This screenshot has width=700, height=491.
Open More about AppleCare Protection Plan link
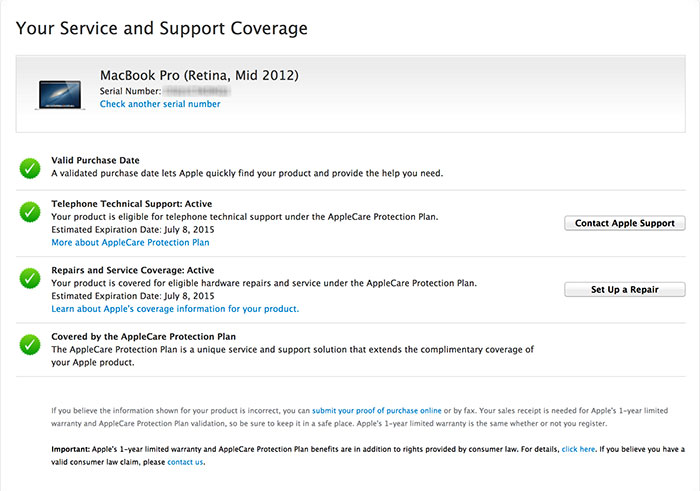(x=130, y=242)
